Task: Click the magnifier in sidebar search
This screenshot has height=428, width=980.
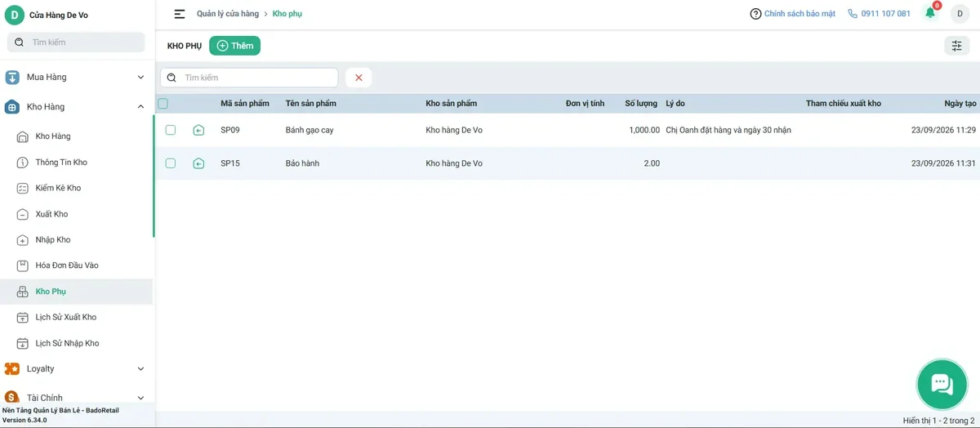Action: [x=19, y=42]
